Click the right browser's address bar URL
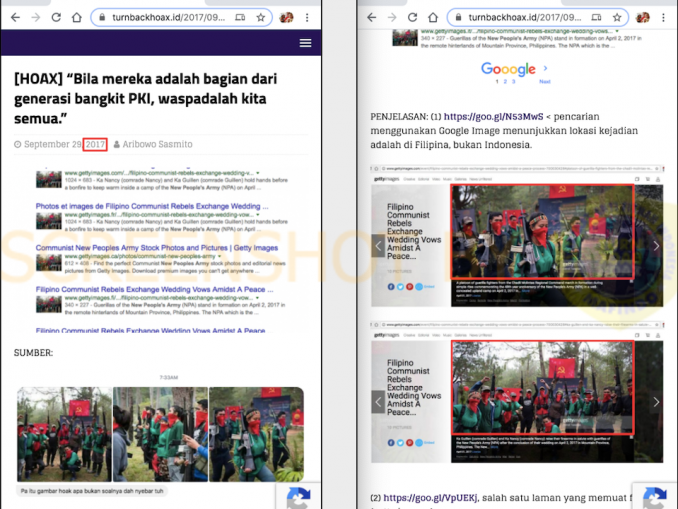The image size is (678, 509). [x=524, y=17]
